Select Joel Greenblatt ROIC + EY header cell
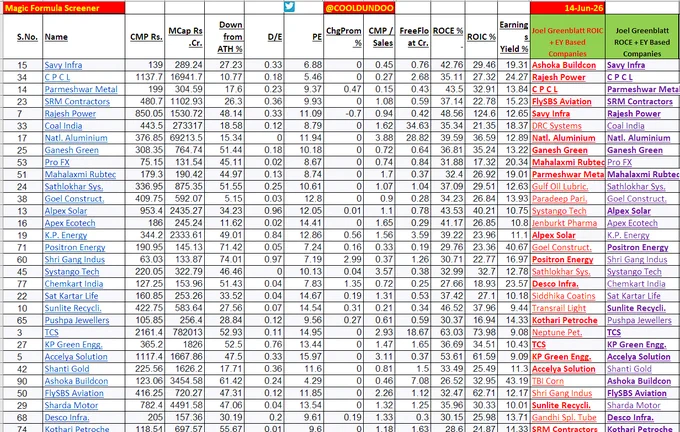 pyautogui.click(x=568, y=37)
